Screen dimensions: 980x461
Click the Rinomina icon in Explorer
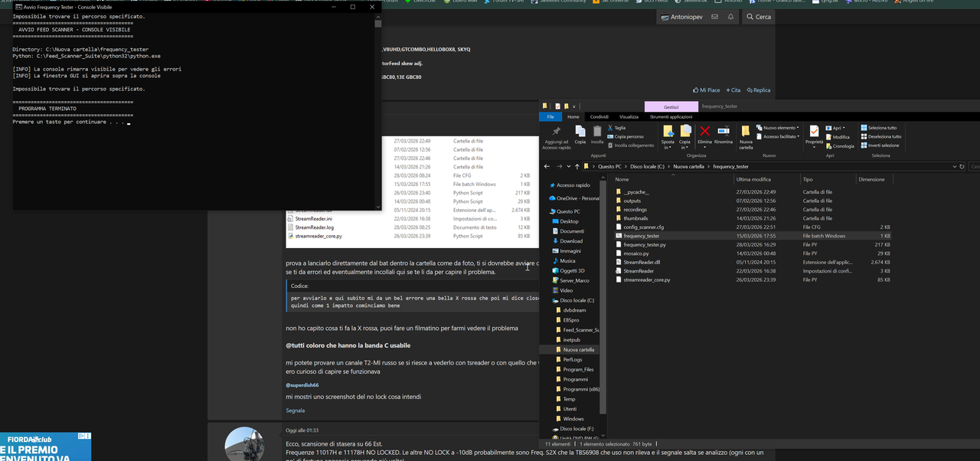pos(724,132)
